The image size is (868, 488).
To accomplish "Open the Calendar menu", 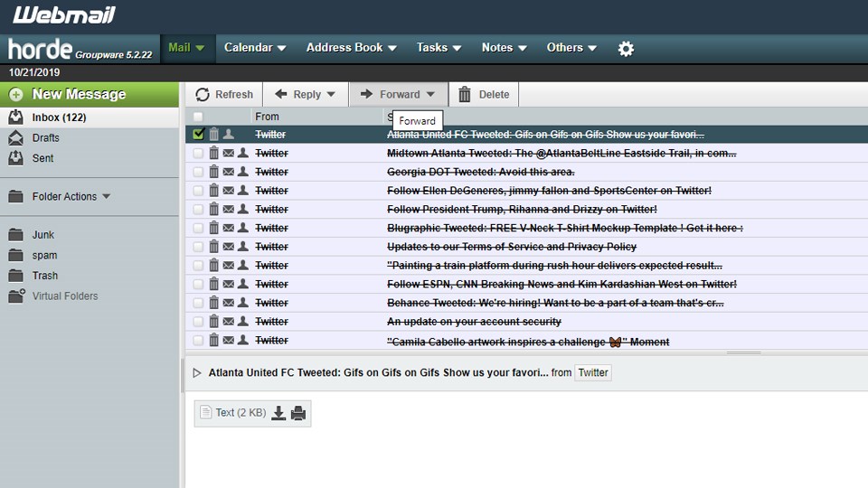I will point(254,48).
